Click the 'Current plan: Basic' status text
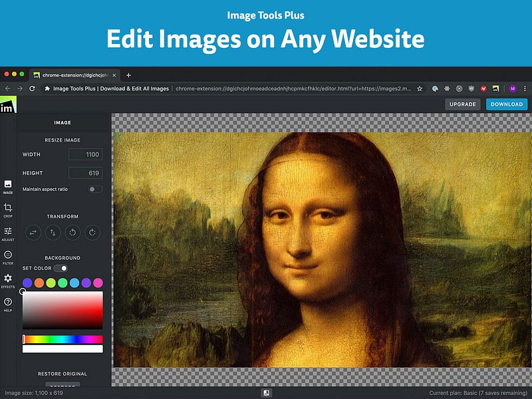 (x=478, y=393)
